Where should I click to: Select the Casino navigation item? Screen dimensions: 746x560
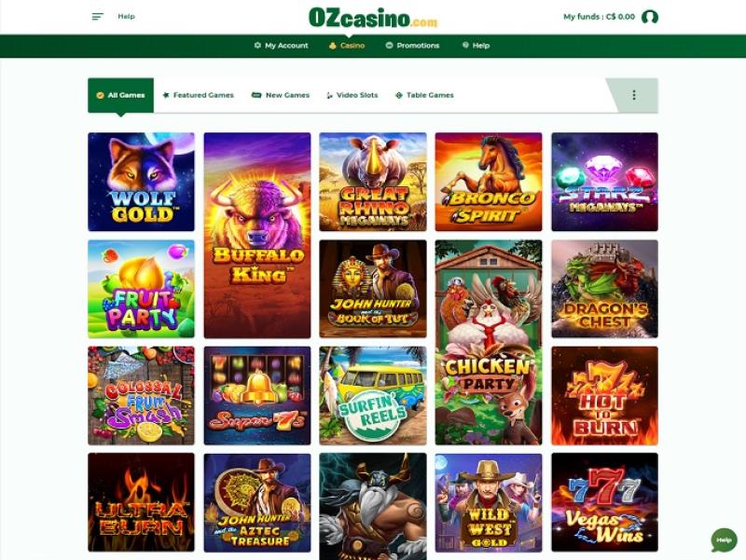[x=347, y=46]
